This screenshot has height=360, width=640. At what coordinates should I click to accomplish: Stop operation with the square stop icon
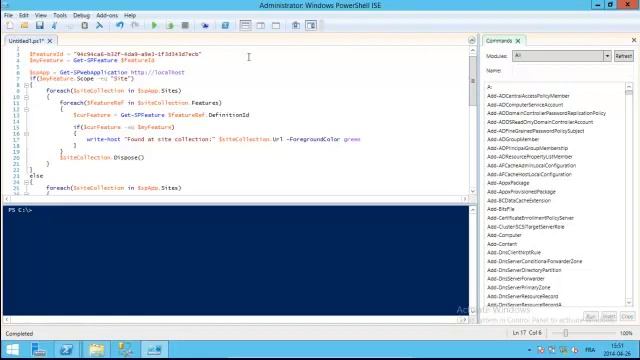[x=185, y=25]
